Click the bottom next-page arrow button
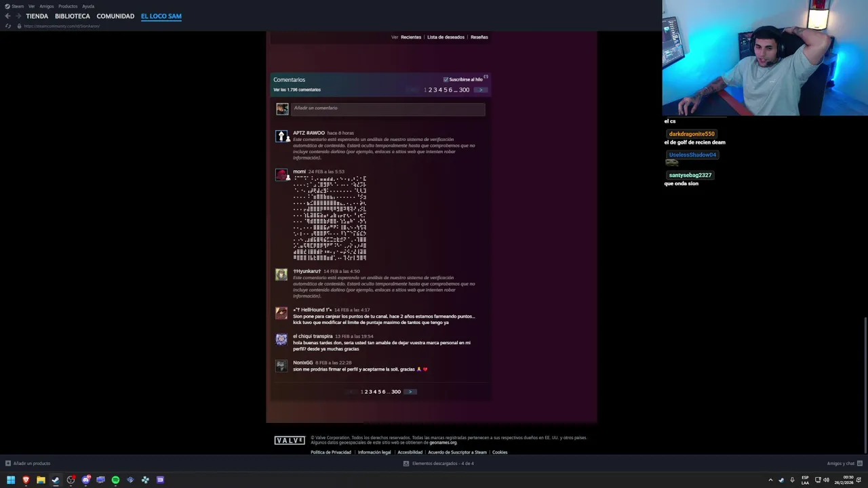The image size is (868, 488). click(410, 392)
